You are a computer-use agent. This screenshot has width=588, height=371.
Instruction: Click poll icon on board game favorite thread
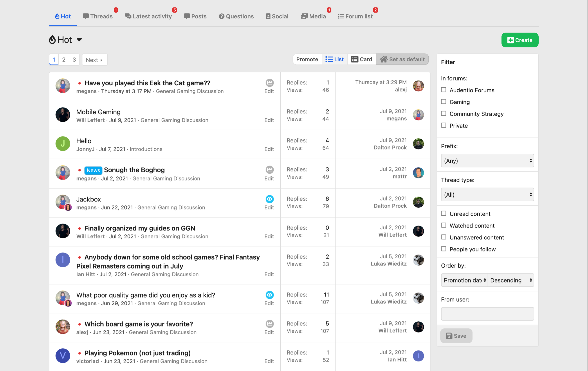click(x=269, y=324)
